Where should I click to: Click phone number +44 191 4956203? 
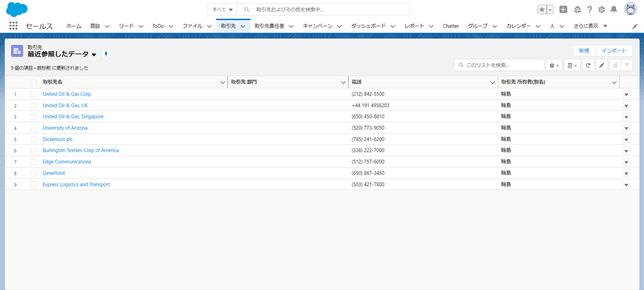pos(370,106)
